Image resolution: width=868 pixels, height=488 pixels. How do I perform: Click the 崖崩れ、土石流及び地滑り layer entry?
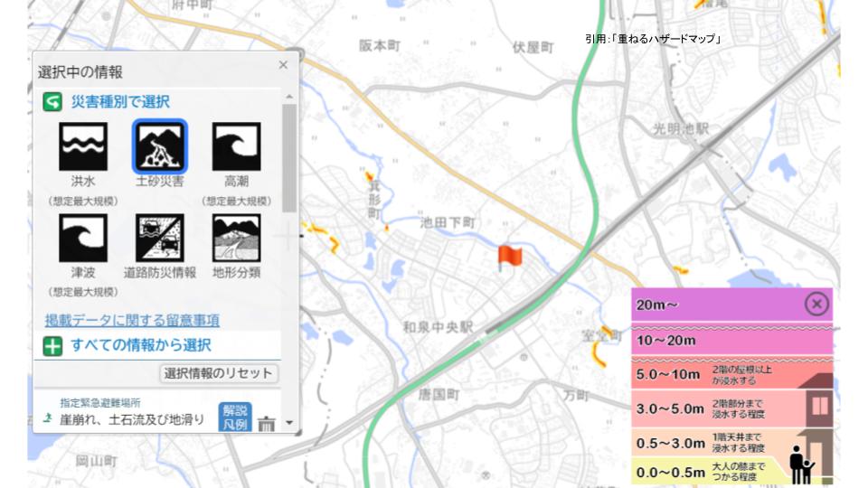click(x=132, y=420)
